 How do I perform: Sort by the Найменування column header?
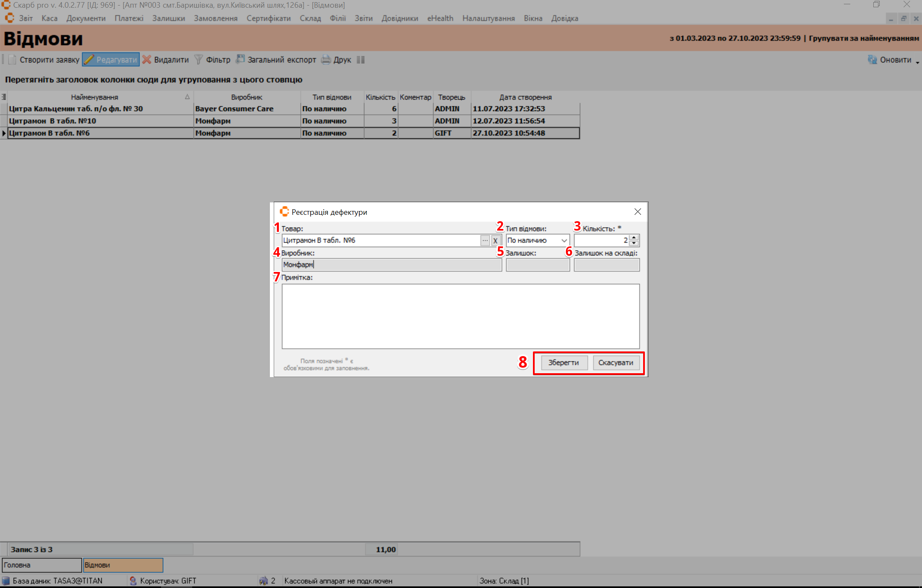(95, 97)
